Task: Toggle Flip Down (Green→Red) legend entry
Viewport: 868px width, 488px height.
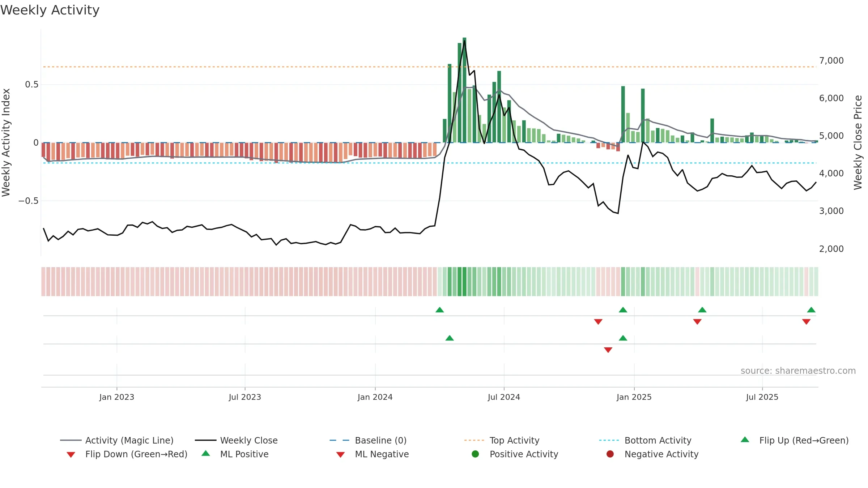Action: point(127,454)
